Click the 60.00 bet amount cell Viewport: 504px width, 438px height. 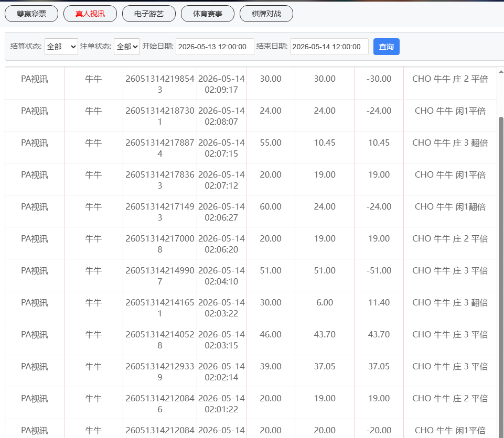[271, 206]
